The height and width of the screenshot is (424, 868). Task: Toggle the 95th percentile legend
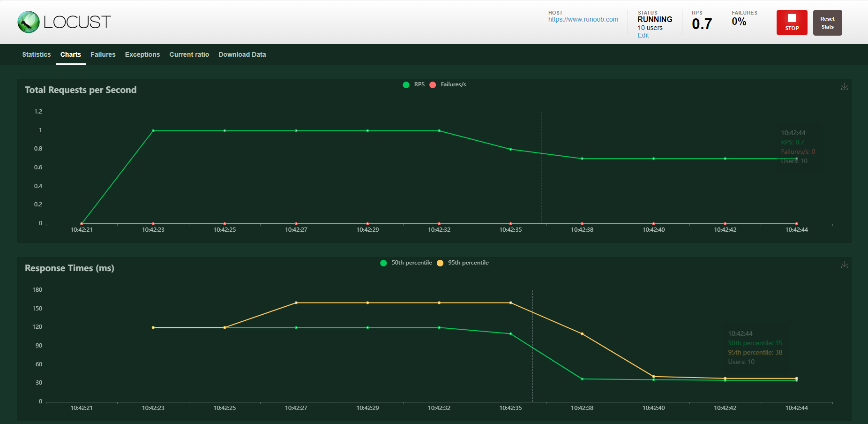[x=463, y=263]
